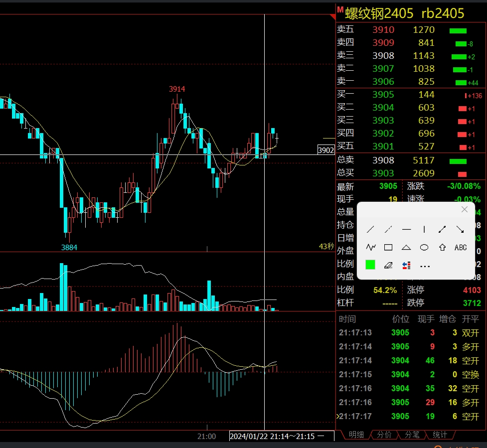The height and width of the screenshot is (448, 487).
Task: Click the 3902 crosshair price tag
Action: 326,150
